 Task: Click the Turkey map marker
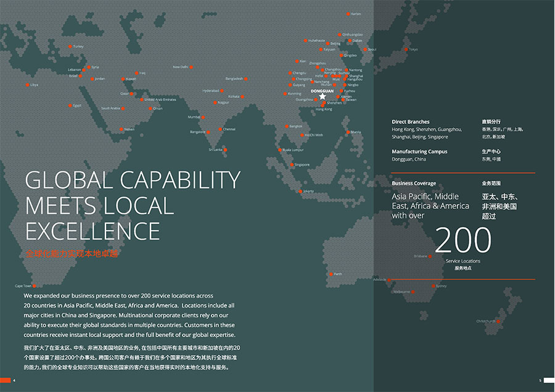coord(72,46)
